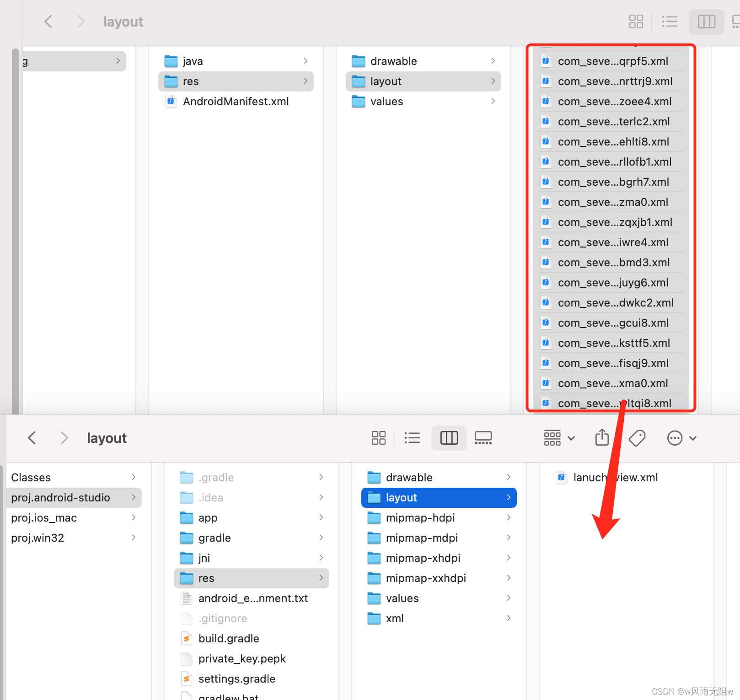
Task: Select drawable folder in upper window
Action: coord(424,61)
